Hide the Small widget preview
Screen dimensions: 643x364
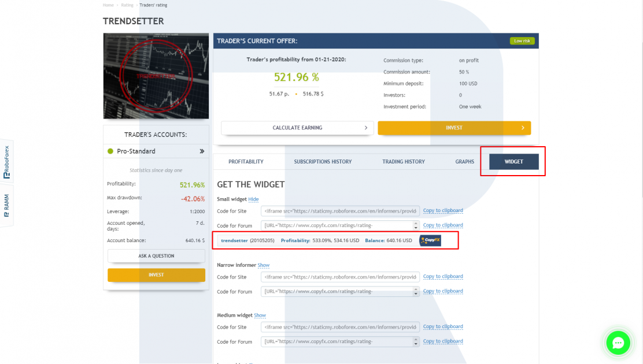tap(253, 199)
